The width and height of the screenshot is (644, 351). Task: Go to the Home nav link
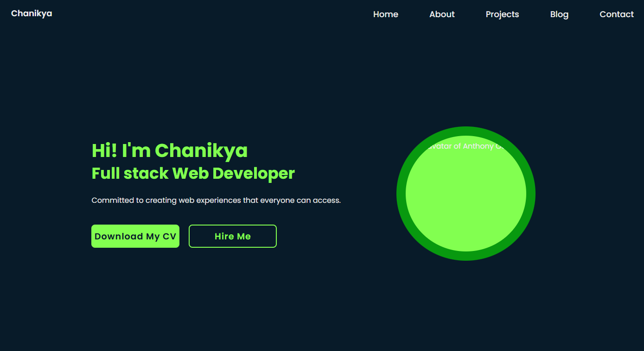tap(385, 14)
